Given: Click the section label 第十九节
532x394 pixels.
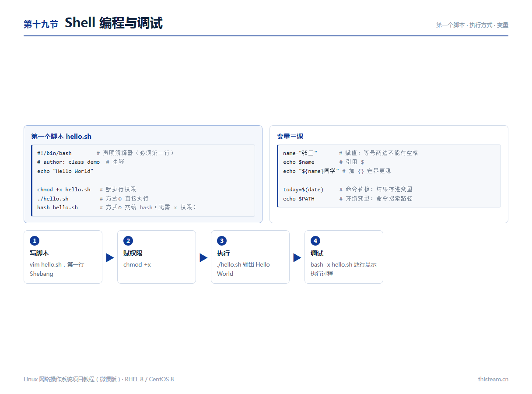Looking at the screenshot, I should point(41,24).
